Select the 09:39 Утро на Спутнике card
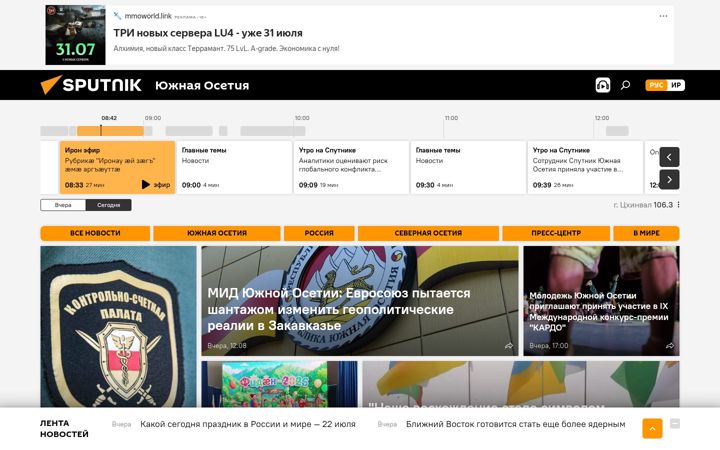This screenshot has width=720, height=450. tap(585, 167)
